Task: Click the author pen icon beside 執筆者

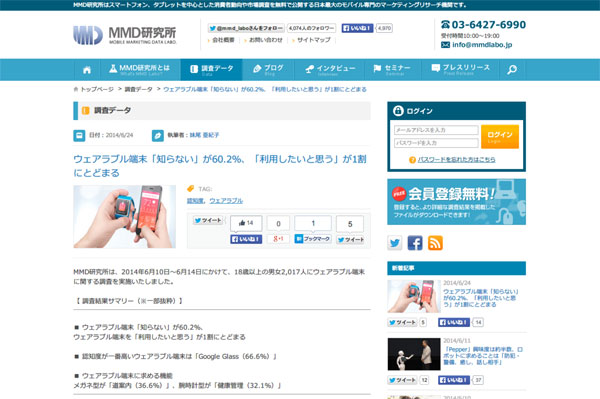Action: [158, 135]
